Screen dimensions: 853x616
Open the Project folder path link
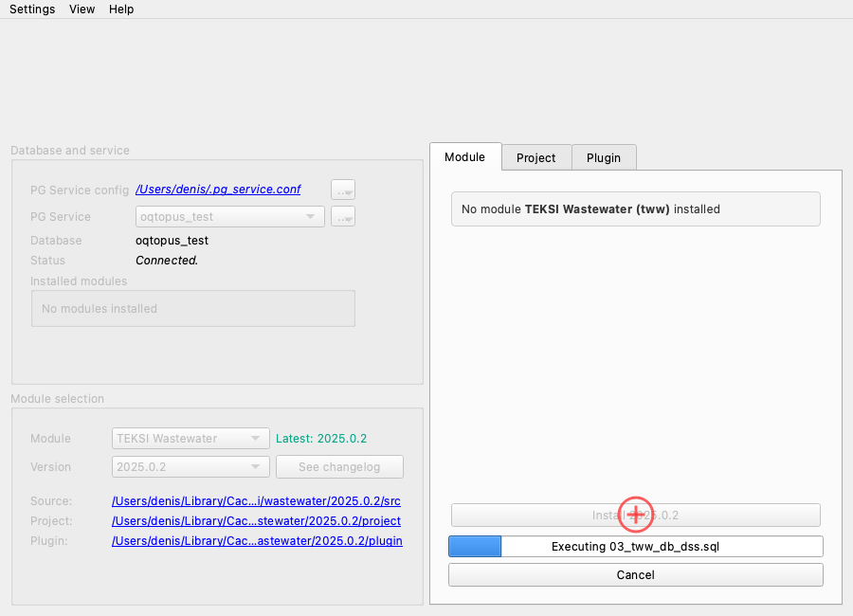(x=256, y=521)
